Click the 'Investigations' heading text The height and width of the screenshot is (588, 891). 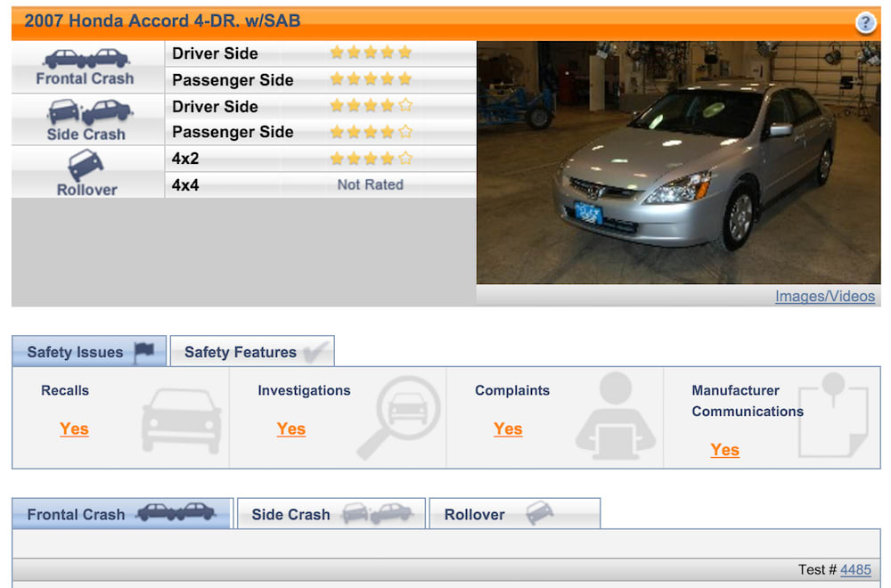point(304,390)
